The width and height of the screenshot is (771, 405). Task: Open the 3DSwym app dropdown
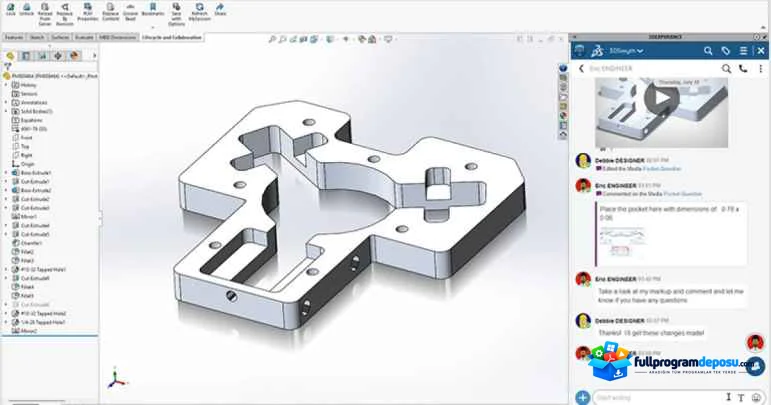[x=626, y=51]
